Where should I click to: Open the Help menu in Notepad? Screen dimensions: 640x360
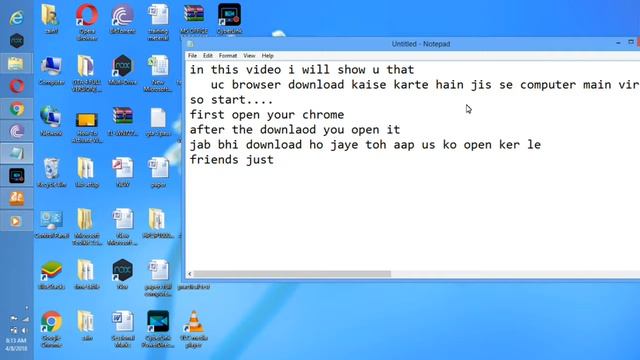267,56
